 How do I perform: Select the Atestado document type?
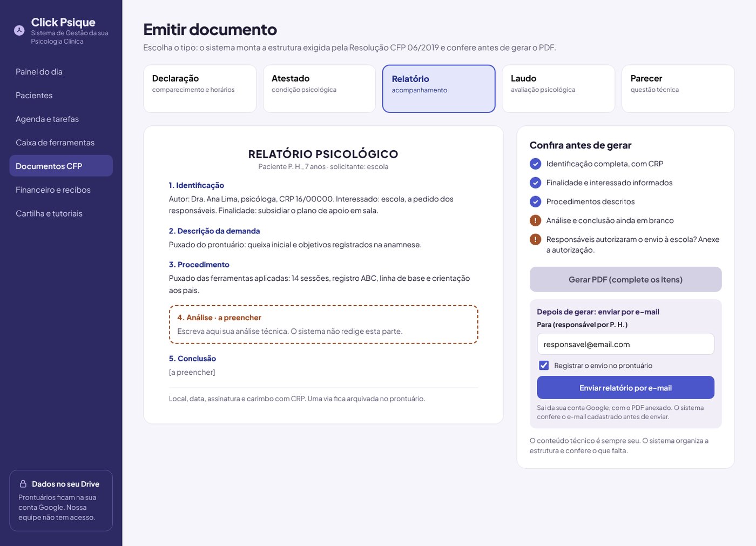[319, 89]
